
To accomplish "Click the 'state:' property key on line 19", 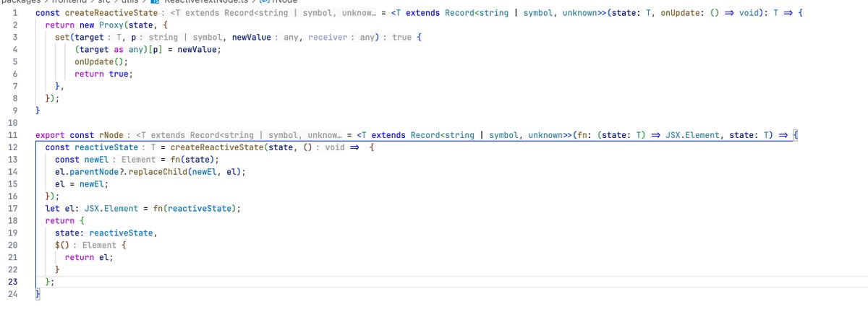I will (69, 233).
